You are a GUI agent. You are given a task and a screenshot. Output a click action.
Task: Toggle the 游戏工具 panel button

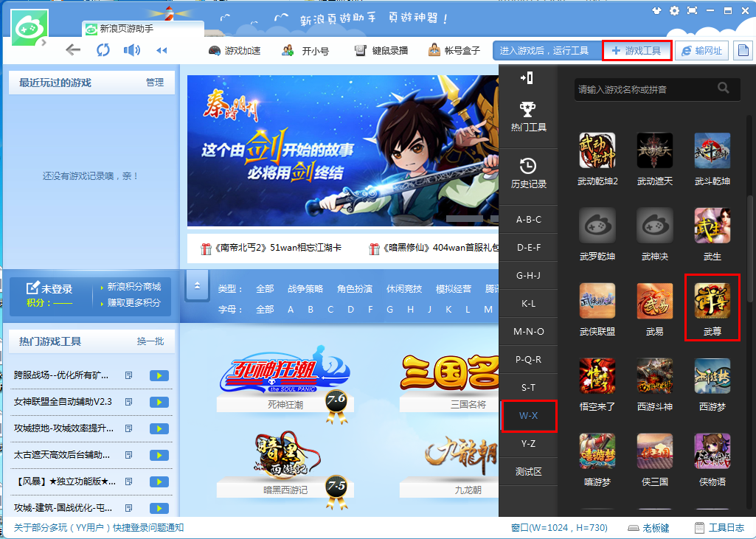tap(637, 51)
